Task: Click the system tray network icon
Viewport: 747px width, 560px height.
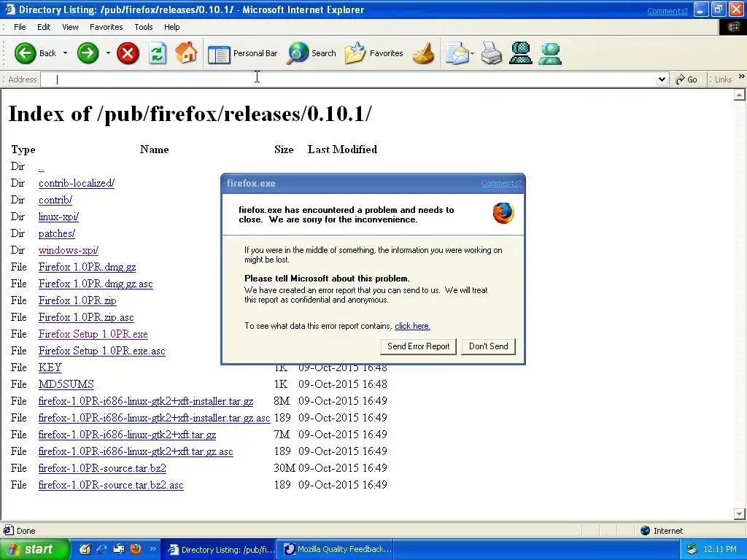Action: point(692,549)
